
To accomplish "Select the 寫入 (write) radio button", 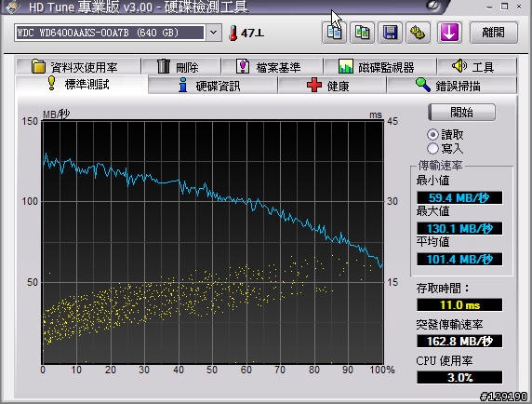I will tap(432, 148).
